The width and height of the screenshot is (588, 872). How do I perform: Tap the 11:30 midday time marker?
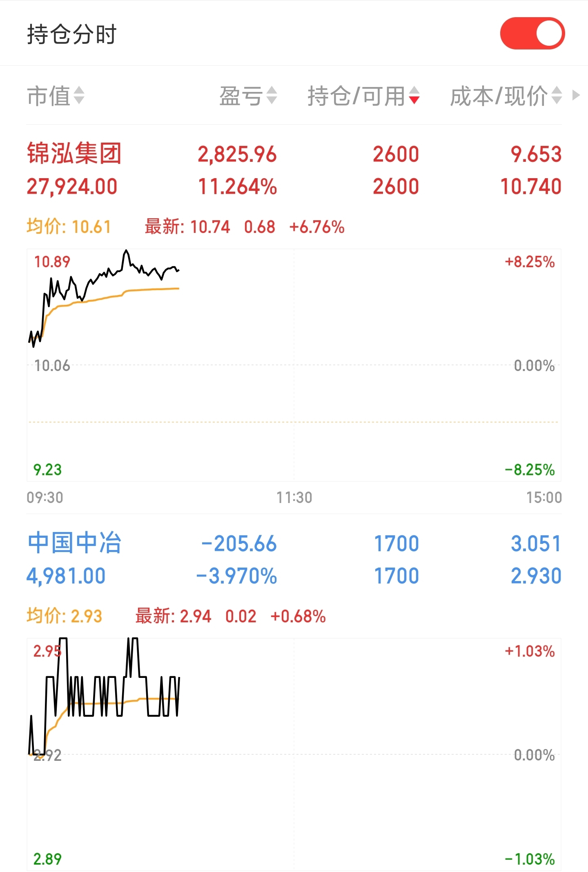(x=294, y=497)
